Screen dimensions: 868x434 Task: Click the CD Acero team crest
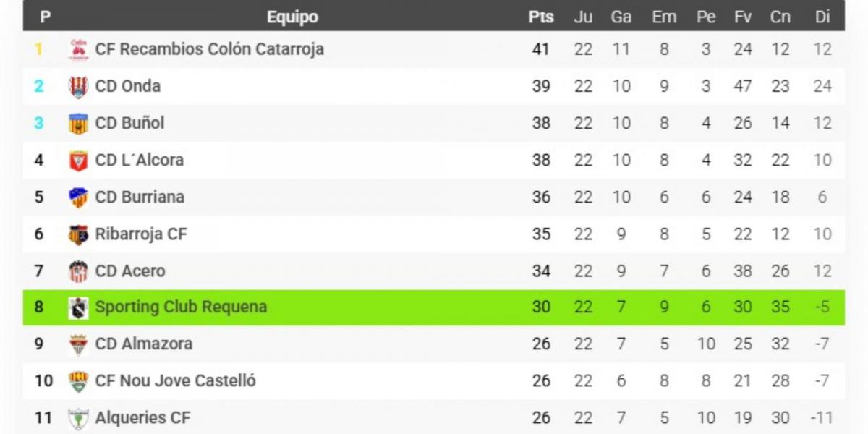pyautogui.click(x=78, y=271)
